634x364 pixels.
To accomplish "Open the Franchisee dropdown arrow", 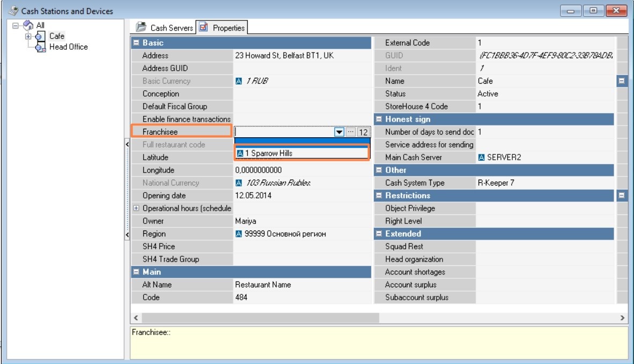I will pyautogui.click(x=339, y=132).
